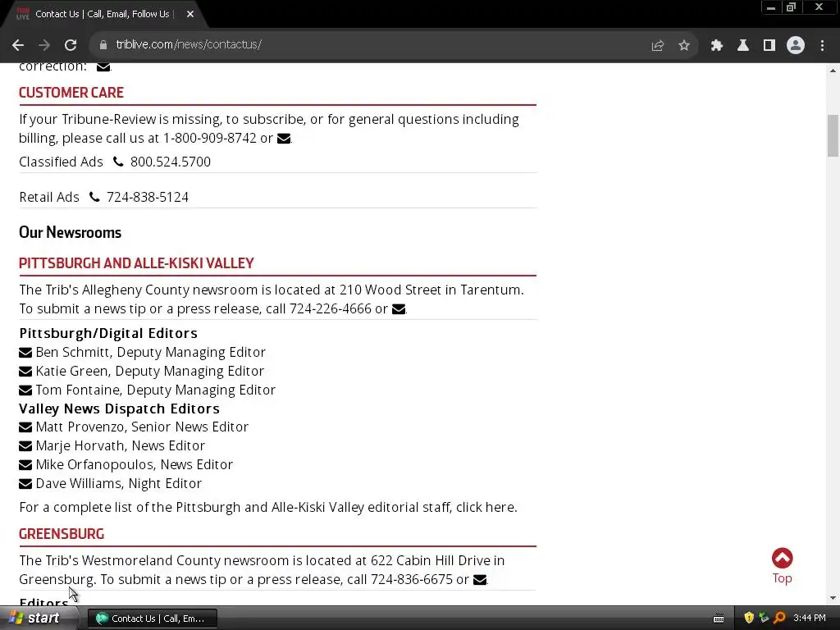Click 'Dave Williams, Night Editor' text

click(x=118, y=484)
